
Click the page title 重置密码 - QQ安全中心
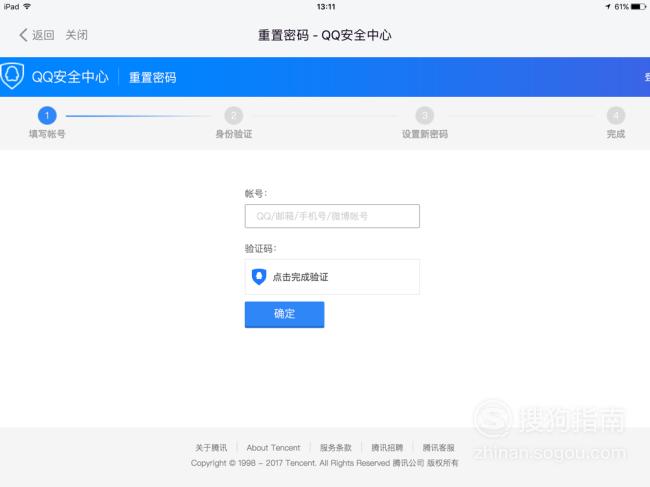coord(325,35)
